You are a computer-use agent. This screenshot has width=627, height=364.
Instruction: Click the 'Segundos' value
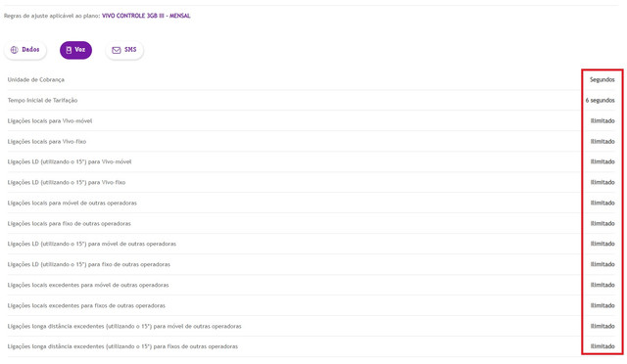point(602,80)
